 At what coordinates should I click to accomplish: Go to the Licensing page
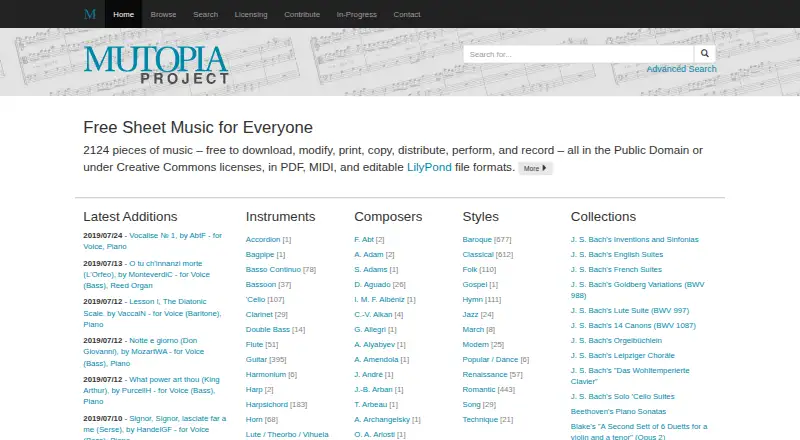[251, 14]
